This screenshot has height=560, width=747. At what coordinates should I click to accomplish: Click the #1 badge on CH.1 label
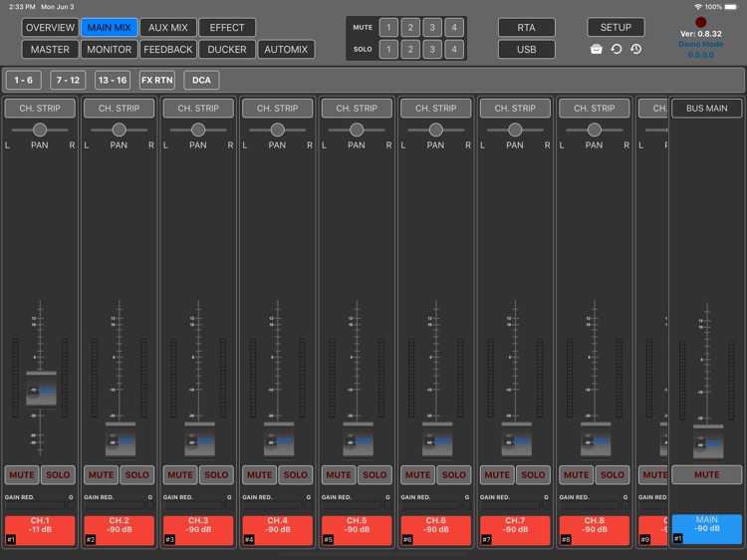pyautogui.click(x=11, y=539)
